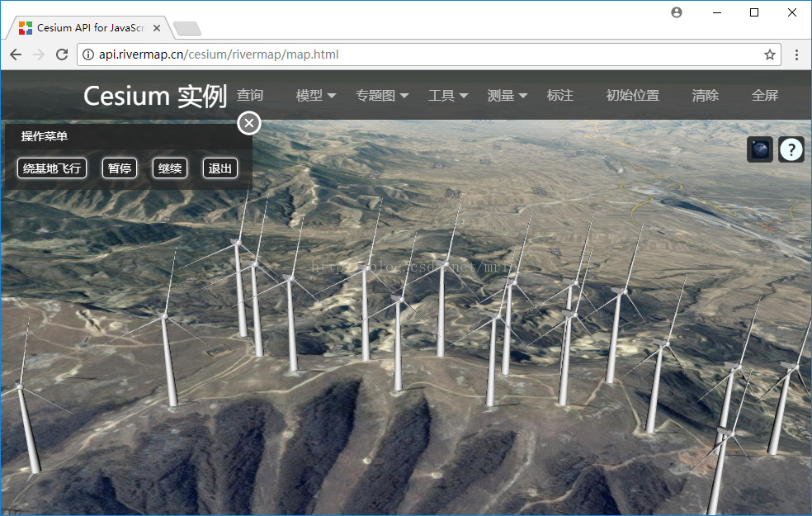This screenshot has width=812, height=516.
Task: Click the 绕基地飞行 button
Action: pos(52,168)
